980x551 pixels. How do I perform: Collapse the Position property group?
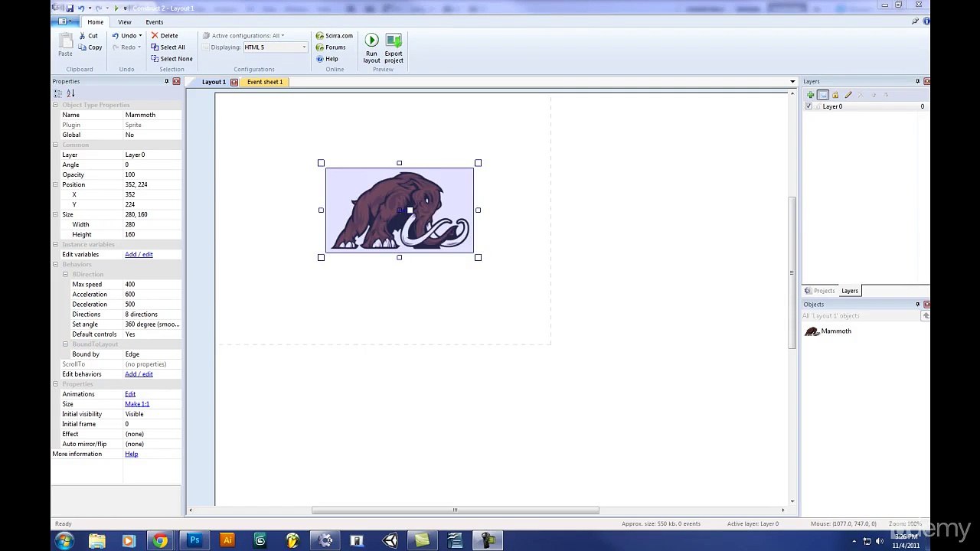55,184
